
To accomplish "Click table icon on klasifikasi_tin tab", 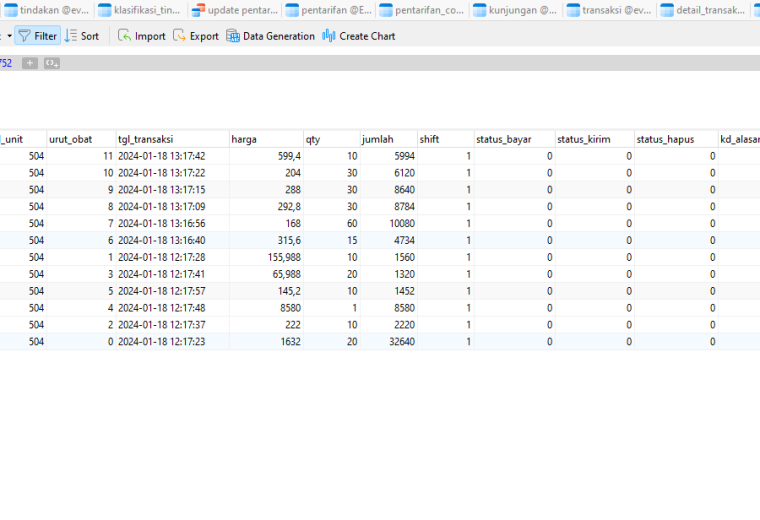I will (105, 10).
